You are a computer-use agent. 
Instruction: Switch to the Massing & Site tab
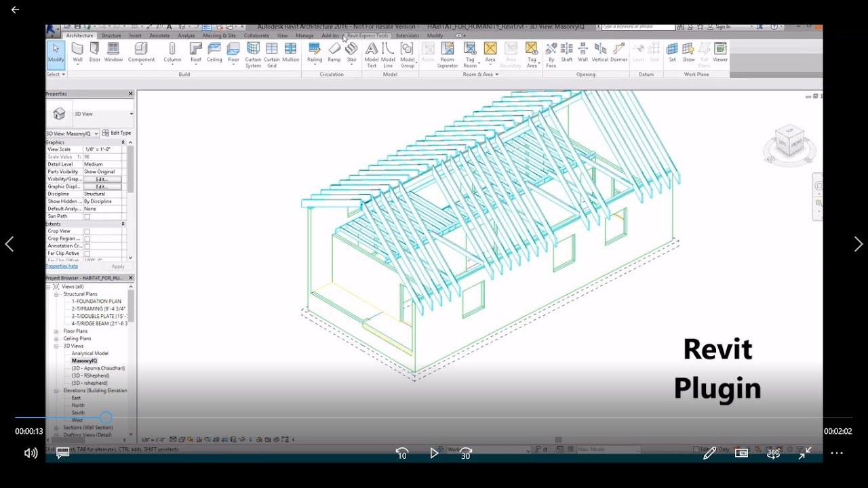(x=220, y=35)
